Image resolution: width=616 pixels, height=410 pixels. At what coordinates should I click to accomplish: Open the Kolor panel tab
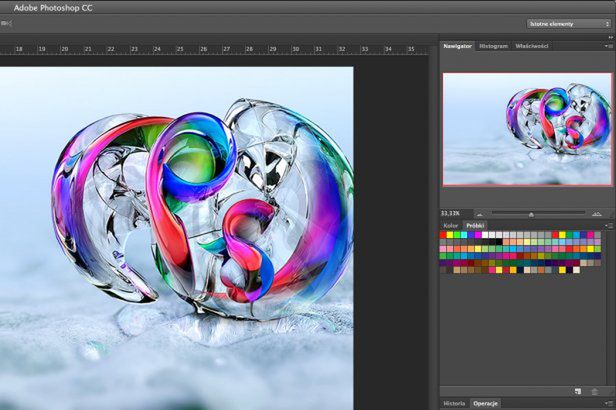click(451, 225)
